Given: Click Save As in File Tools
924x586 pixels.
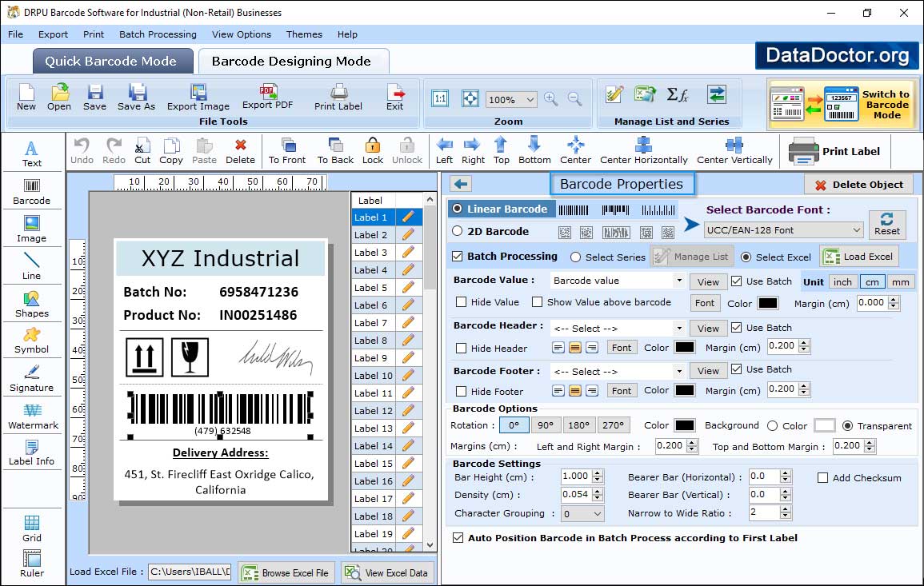Looking at the screenshot, I should click(x=136, y=98).
